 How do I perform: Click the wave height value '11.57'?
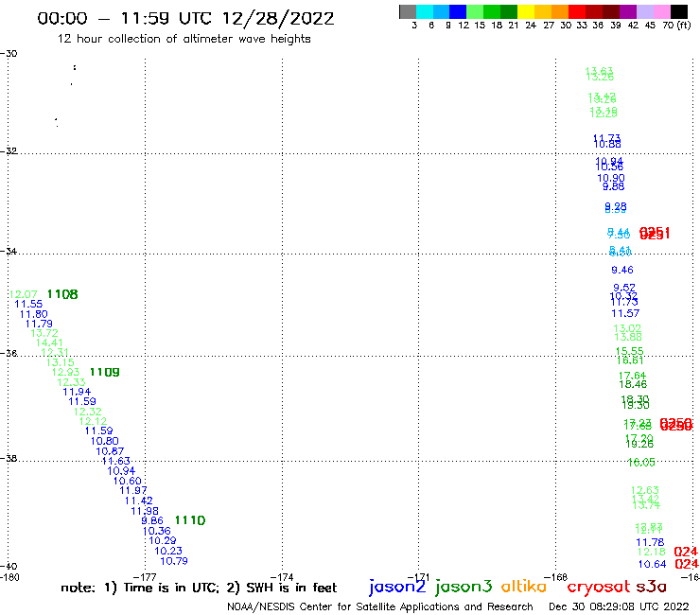[x=625, y=313]
